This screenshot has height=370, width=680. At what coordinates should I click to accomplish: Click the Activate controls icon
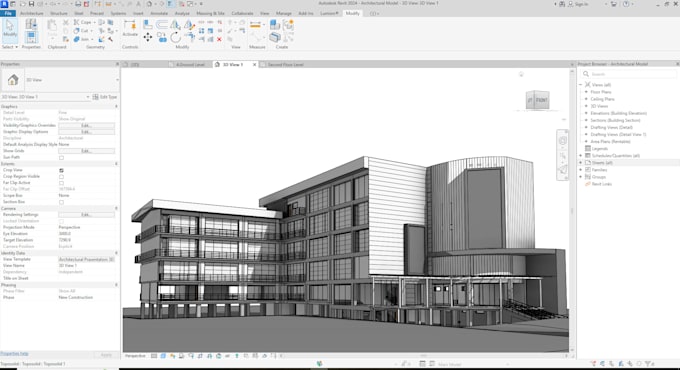130,28
